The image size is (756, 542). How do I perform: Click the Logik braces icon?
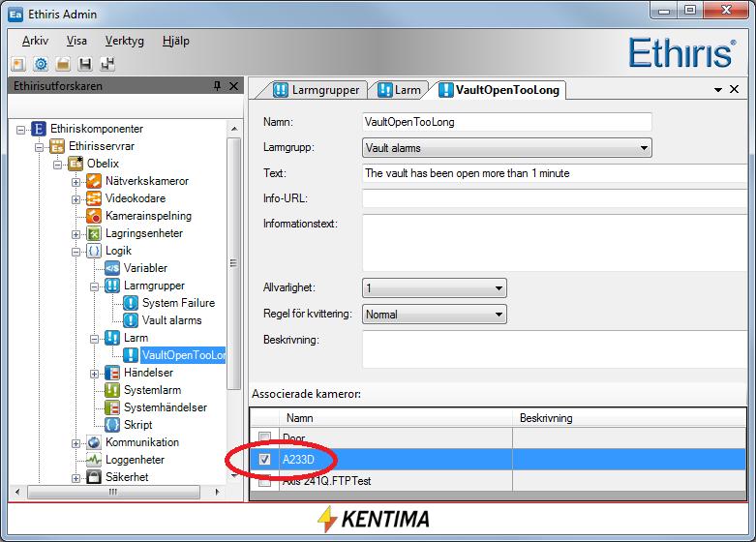[x=94, y=251]
